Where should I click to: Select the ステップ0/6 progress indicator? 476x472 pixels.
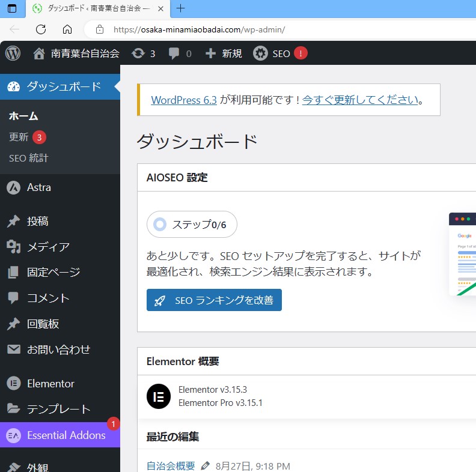pyautogui.click(x=192, y=225)
